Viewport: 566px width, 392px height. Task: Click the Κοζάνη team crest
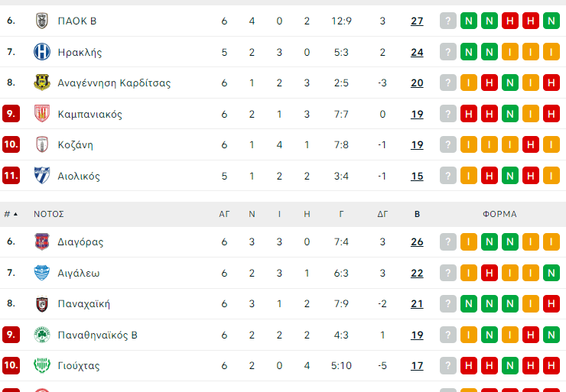pos(41,144)
